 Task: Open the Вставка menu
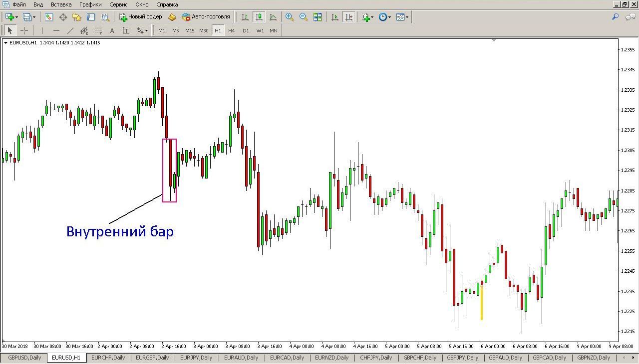click(61, 4)
